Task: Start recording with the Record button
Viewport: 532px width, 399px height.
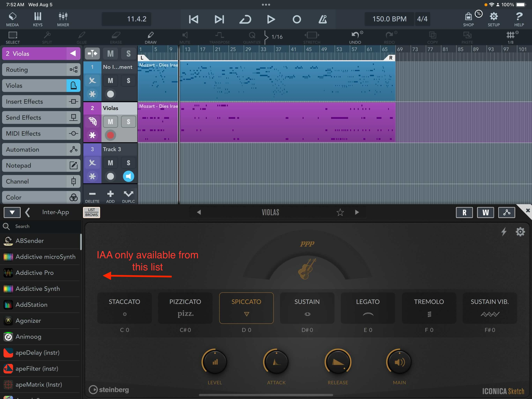Action: [x=297, y=19]
